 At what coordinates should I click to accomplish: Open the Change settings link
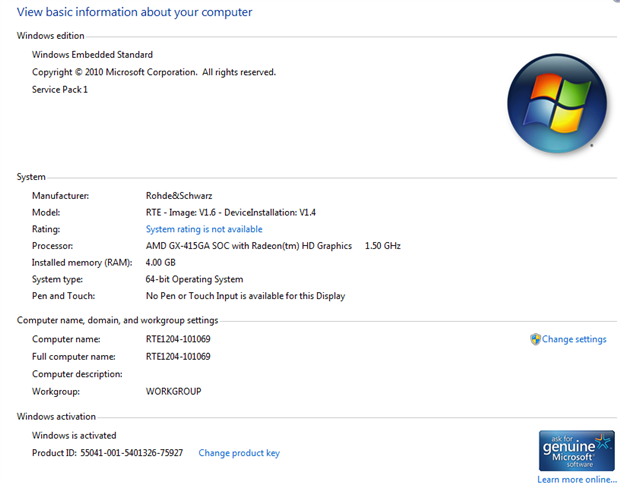coord(574,339)
